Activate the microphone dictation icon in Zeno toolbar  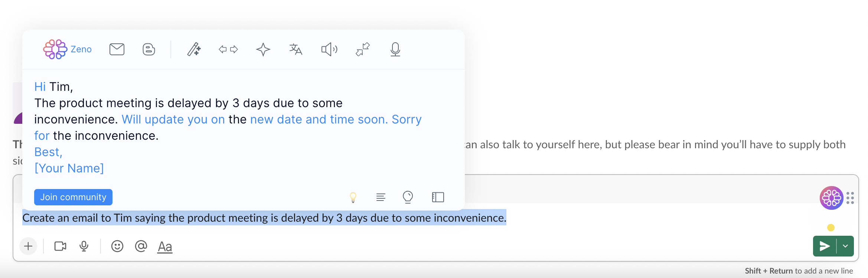(395, 49)
